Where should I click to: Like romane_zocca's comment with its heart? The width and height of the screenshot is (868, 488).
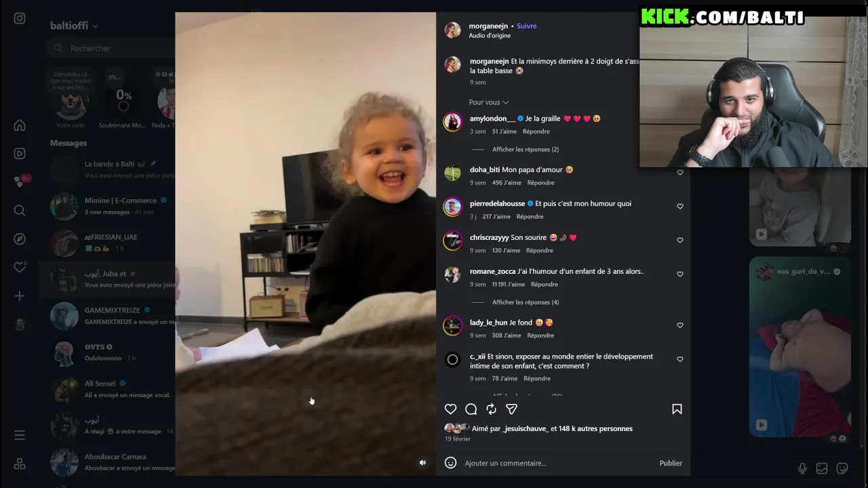680,274
